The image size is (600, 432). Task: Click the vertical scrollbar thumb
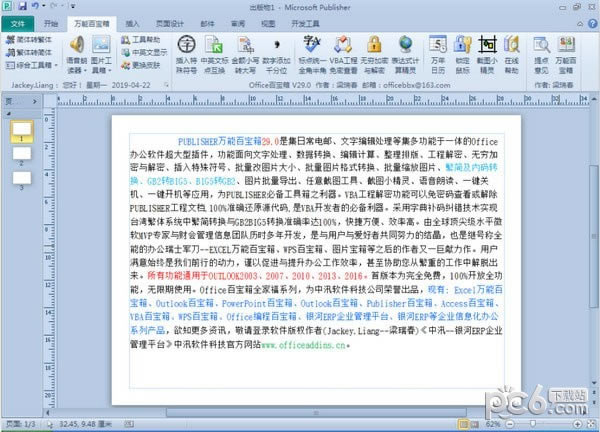[594, 236]
